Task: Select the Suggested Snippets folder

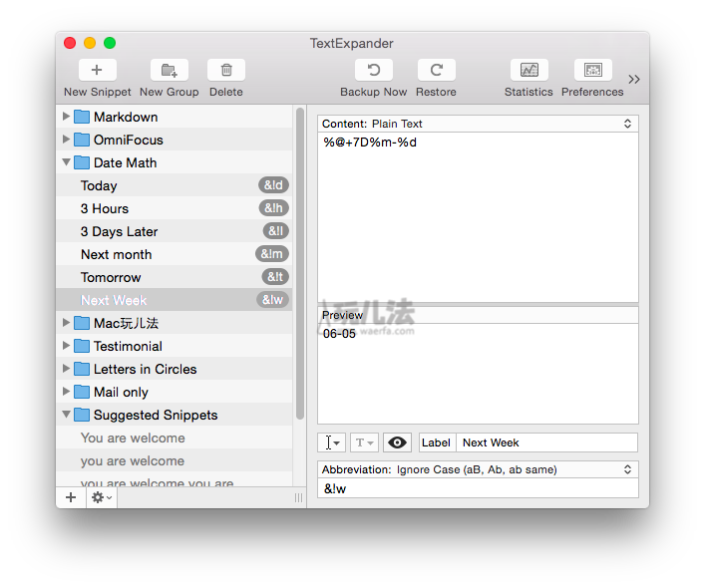Action: pos(175,415)
